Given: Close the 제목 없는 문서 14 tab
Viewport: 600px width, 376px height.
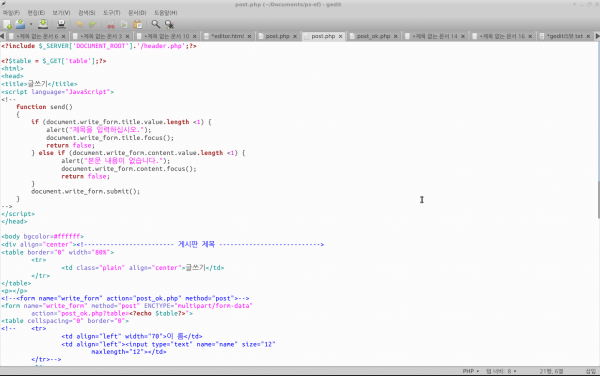Looking at the screenshot, I should coord(463,36).
